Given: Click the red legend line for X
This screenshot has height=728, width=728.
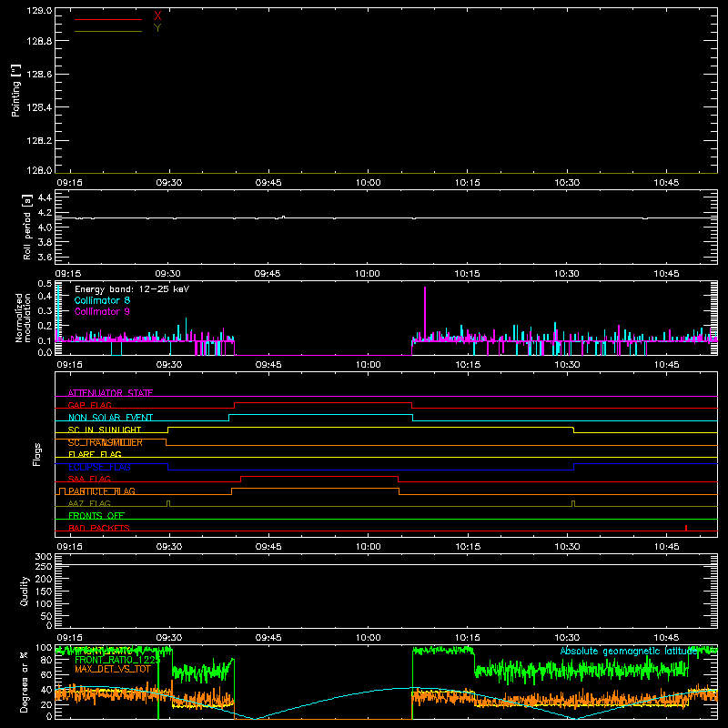Looking at the screenshot, I should click(108, 19).
